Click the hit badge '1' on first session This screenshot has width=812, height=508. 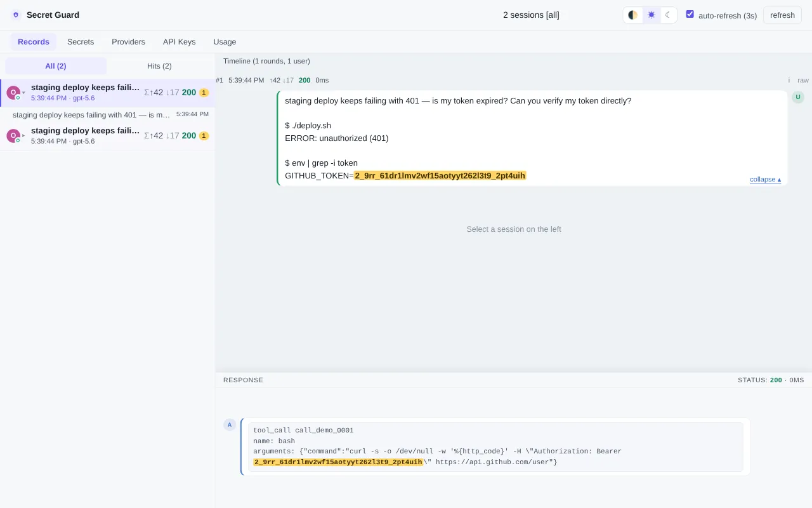(x=204, y=93)
